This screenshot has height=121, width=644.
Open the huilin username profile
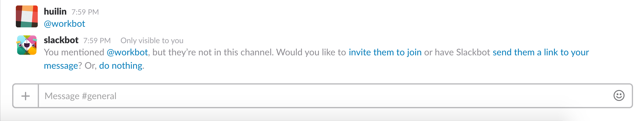[x=55, y=12]
